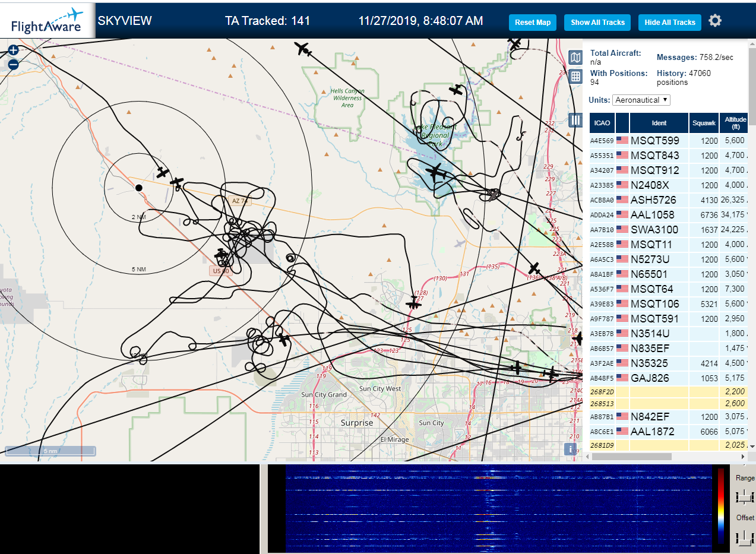
Task: Click US flag in GAJ826 row
Action: 622,378
